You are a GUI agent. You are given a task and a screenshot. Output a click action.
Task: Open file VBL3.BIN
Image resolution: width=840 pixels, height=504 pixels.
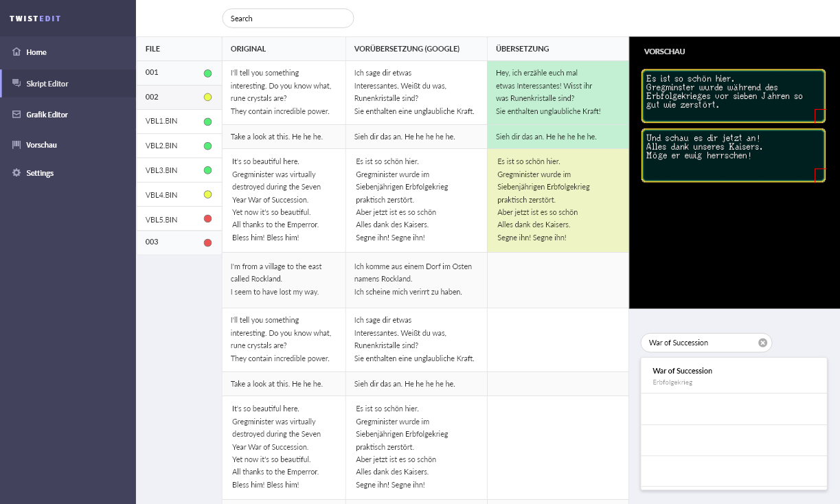coord(161,170)
